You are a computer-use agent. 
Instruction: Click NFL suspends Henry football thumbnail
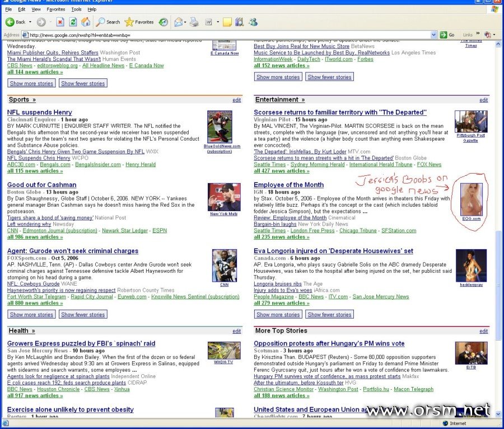[220, 127]
